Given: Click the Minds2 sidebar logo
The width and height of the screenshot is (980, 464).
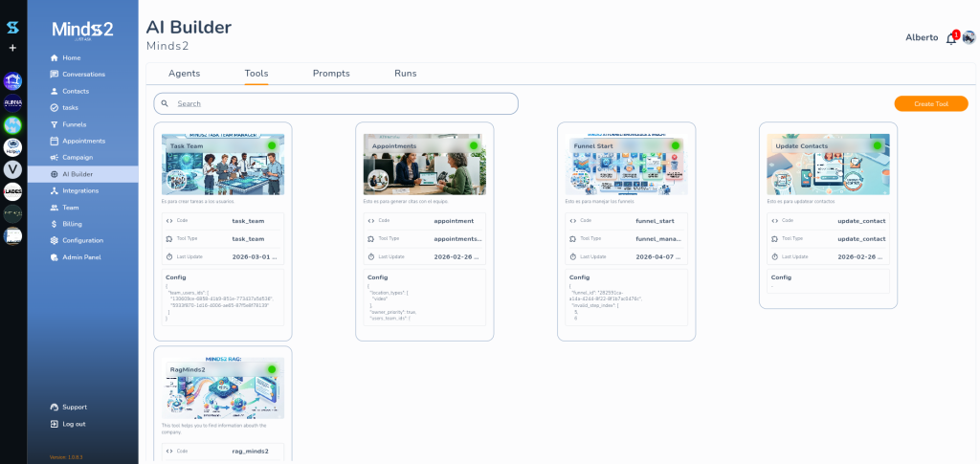Looking at the screenshot, I should 82,30.
